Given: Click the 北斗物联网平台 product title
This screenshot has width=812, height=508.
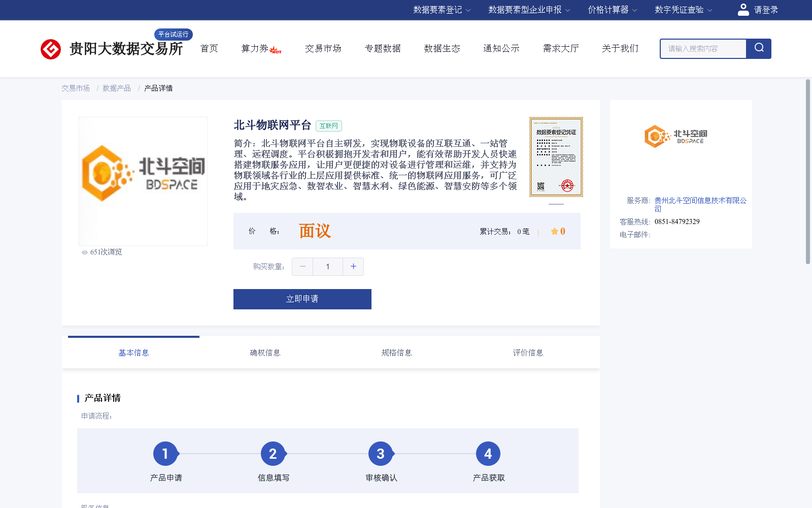Looking at the screenshot, I should [273, 125].
